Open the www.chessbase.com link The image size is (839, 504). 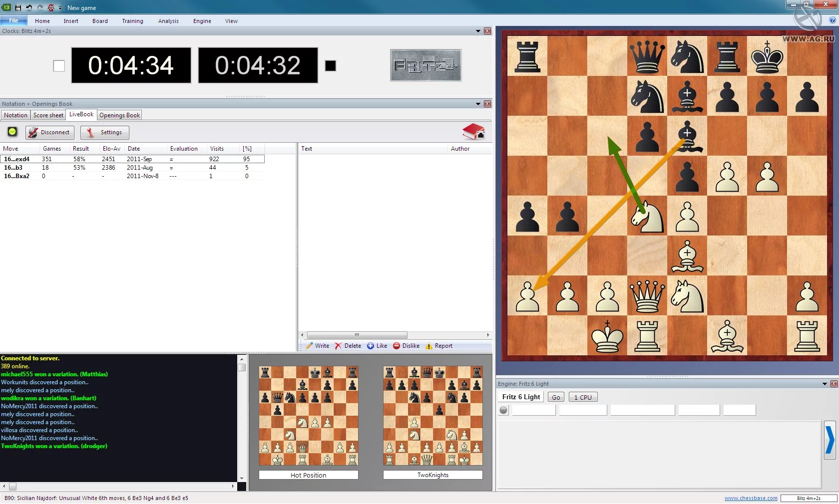tap(751, 498)
